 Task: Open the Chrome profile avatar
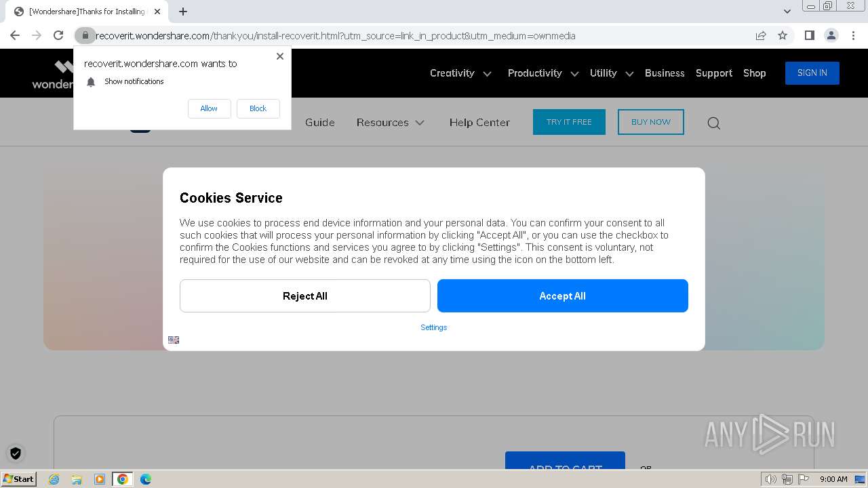[831, 35]
